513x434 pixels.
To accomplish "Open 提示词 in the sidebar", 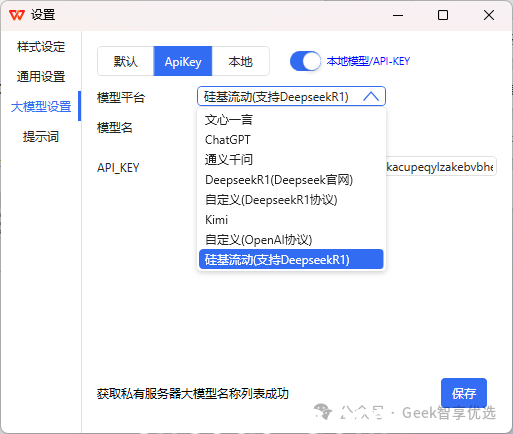I will 41,137.
